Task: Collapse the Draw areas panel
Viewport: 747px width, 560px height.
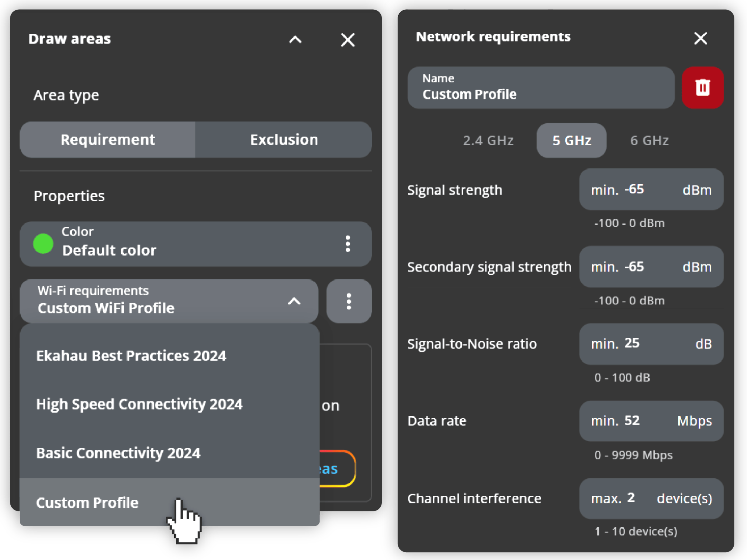Action: pyautogui.click(x=295, y=39)
